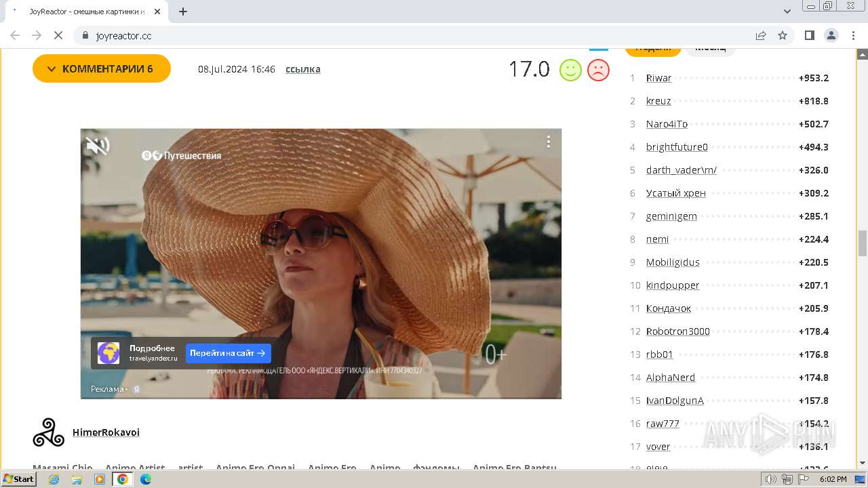Open a new browser tab
The width and height of the screenshot is (868, 488).
(183, 12)
